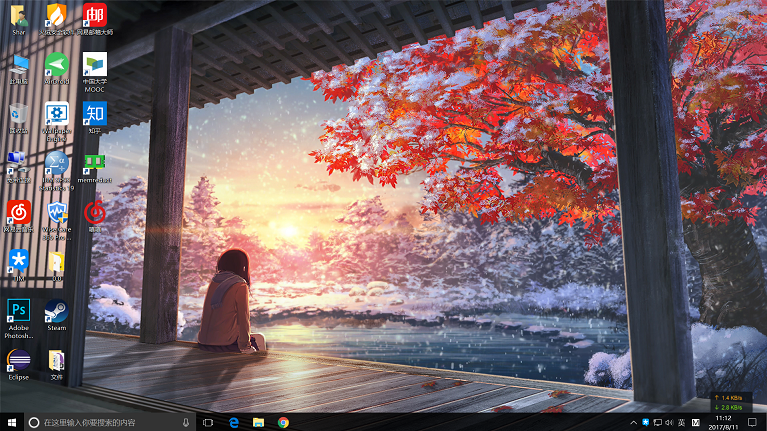Launch the memreduct shortcut

pos(94,167)
